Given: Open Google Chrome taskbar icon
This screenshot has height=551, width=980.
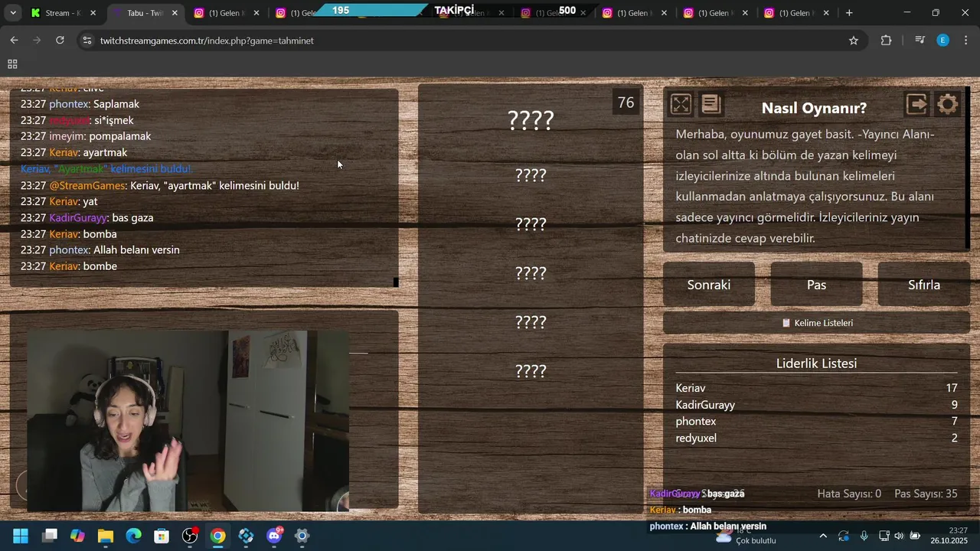Looking at the screenshot, I should (218, 536).
